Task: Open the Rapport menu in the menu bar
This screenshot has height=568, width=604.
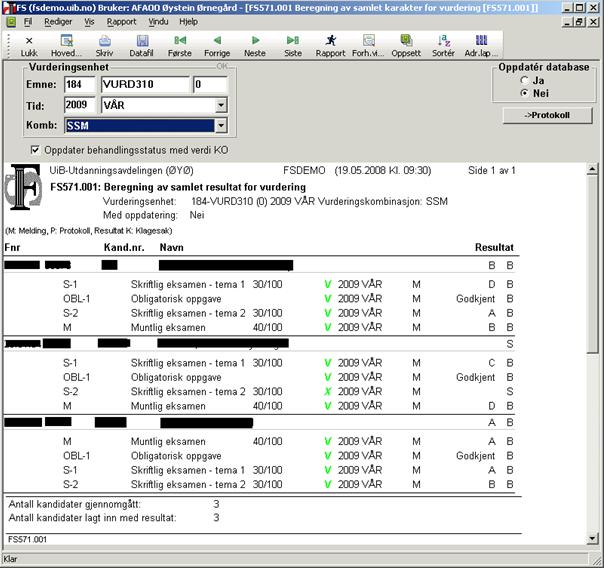Action: (121, 22)
